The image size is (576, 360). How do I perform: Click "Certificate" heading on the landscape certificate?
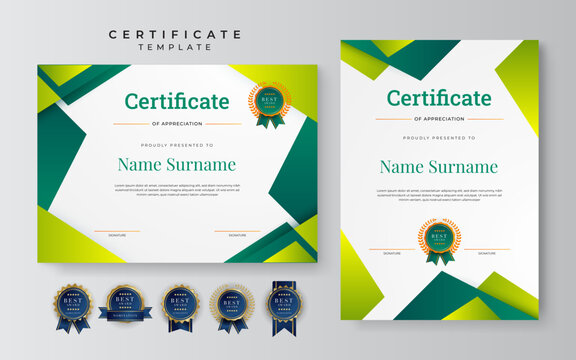pyautogui.click(x=177, y=101)
